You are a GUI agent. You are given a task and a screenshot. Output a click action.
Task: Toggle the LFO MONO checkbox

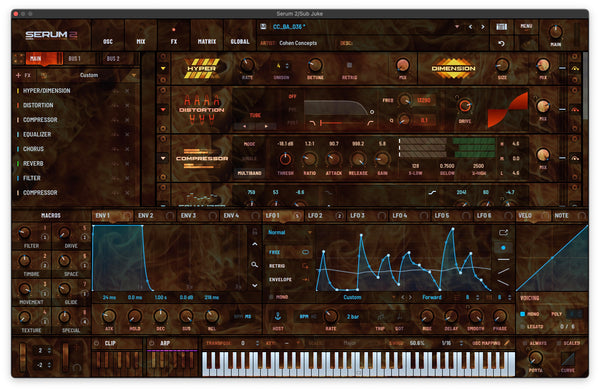click(x=271, y=297)
